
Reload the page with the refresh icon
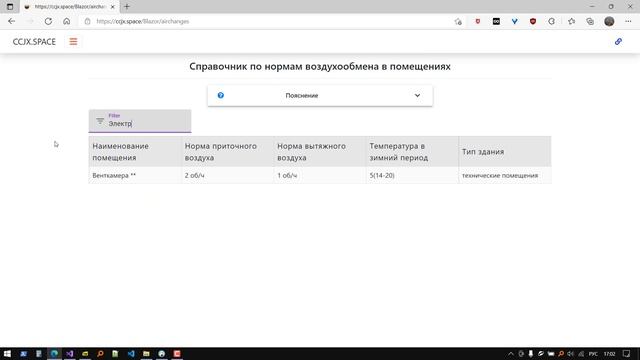pyautogui.click(x=48, y=21)
